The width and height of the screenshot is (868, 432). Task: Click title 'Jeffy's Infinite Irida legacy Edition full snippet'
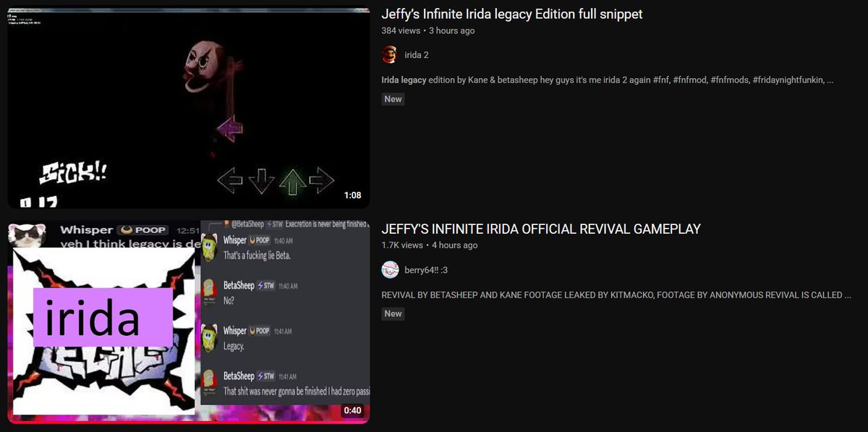click(x=511, y=14)
